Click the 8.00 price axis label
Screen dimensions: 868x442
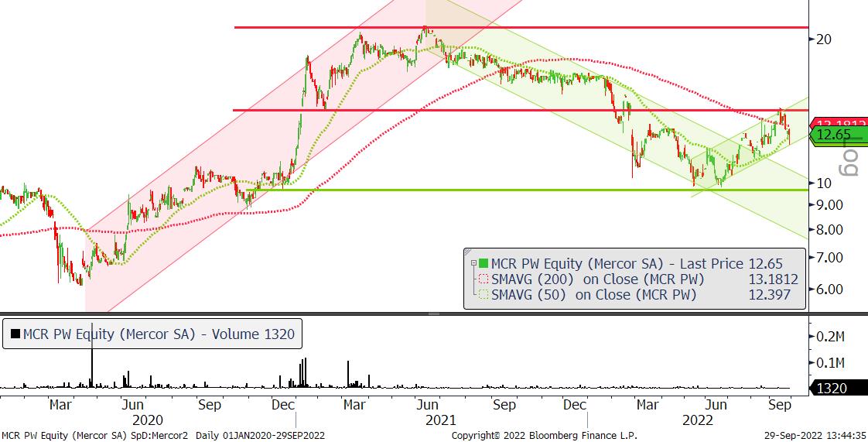[829, 229]
